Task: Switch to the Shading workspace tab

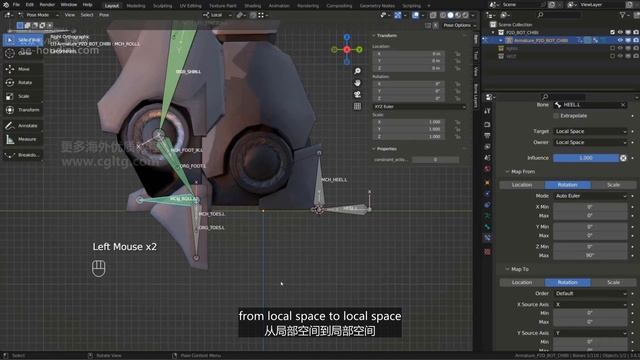Action: click(x=253, y=6)
